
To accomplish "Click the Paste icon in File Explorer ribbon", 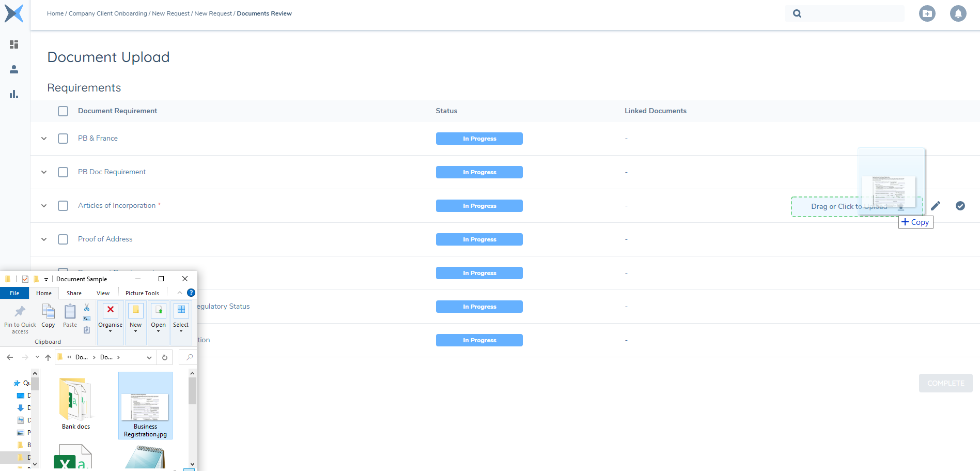I will [x=70, y=315].
